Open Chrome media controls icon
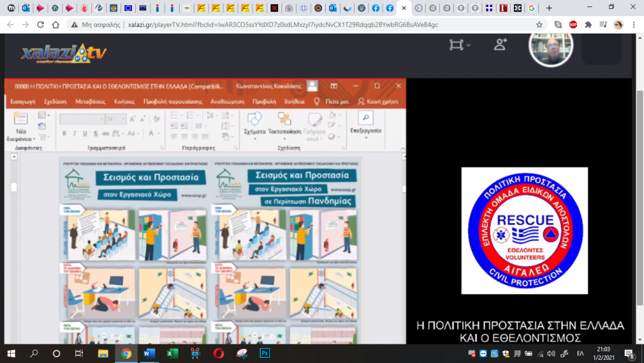The image size is (644, 363). pyautogui.click(x=603, y=25)
